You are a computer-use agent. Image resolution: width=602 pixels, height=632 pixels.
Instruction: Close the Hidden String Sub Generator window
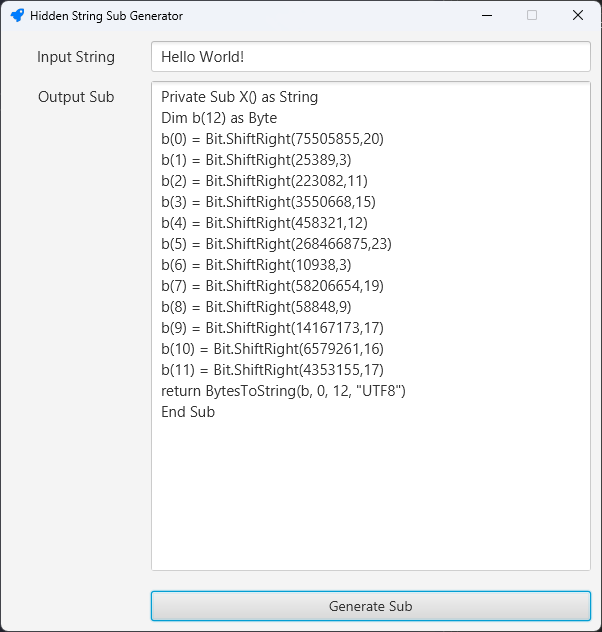[578, 16]
